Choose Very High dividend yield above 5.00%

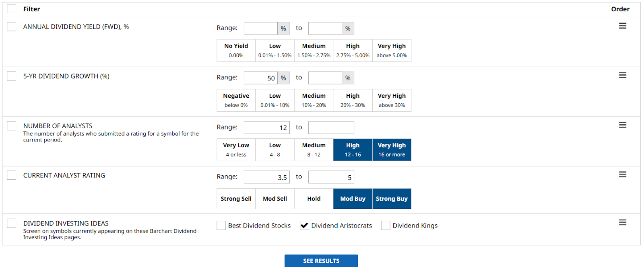pos(392,50)
